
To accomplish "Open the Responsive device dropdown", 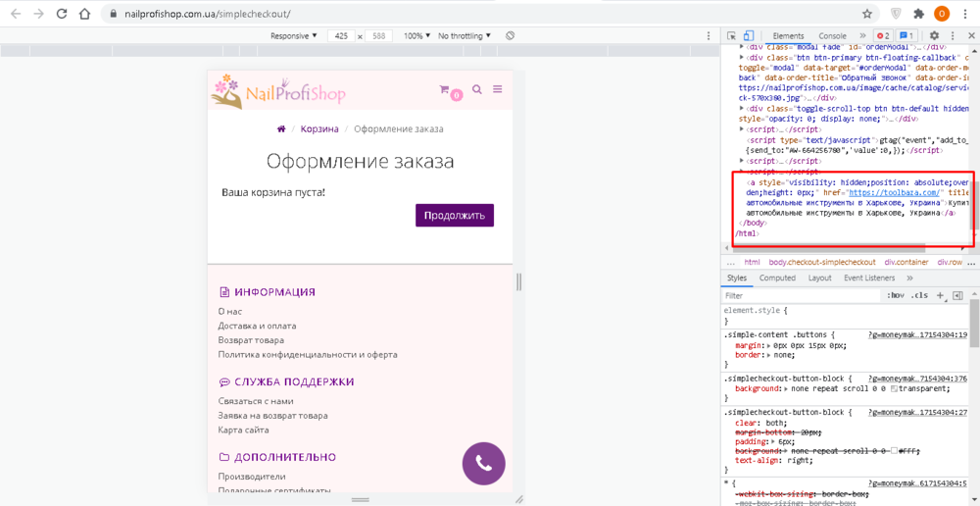I will pyautogui.click(x=294, y=36).
